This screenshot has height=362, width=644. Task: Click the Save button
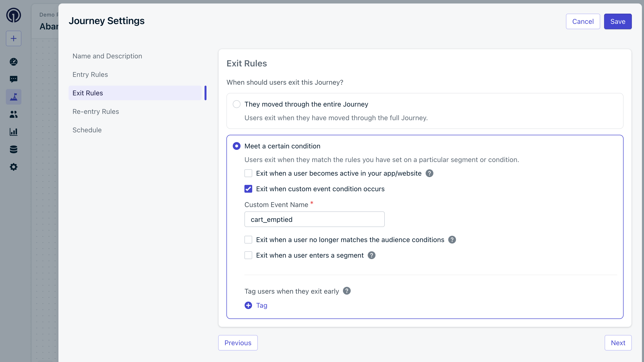pyautogui.click(x=617, y=21)
